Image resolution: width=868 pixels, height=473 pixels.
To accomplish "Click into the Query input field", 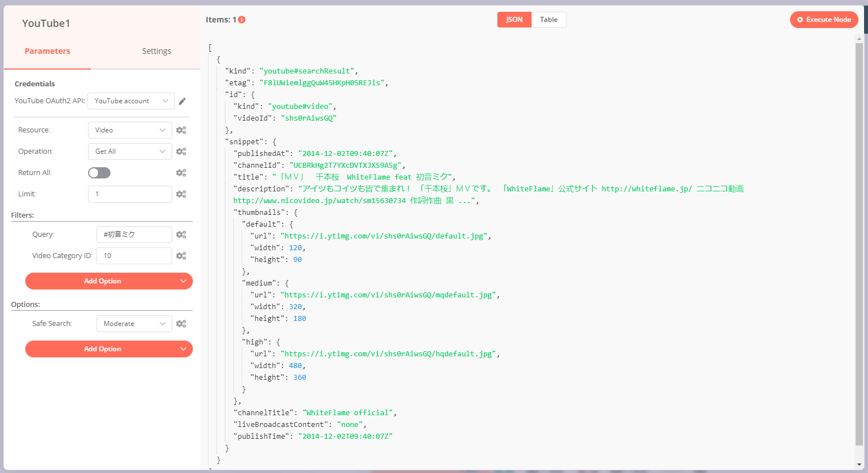I will click(x=134, y=235).
